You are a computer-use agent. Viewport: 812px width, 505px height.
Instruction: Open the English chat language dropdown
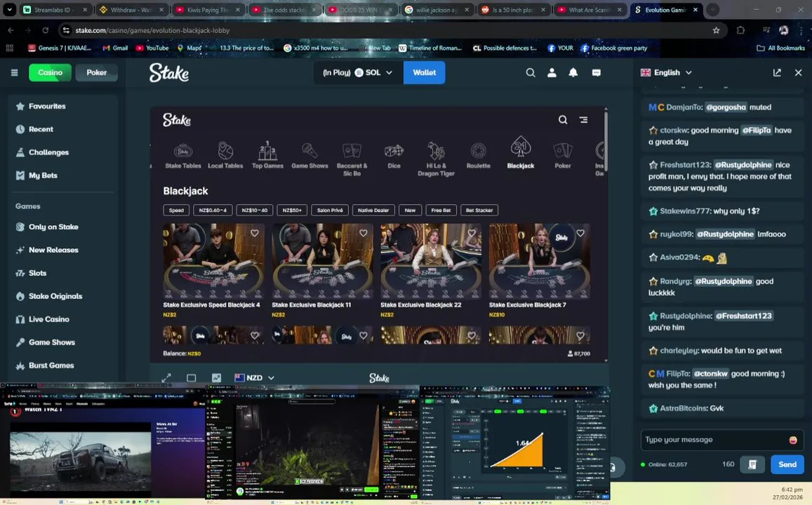[x=666, y=72]
